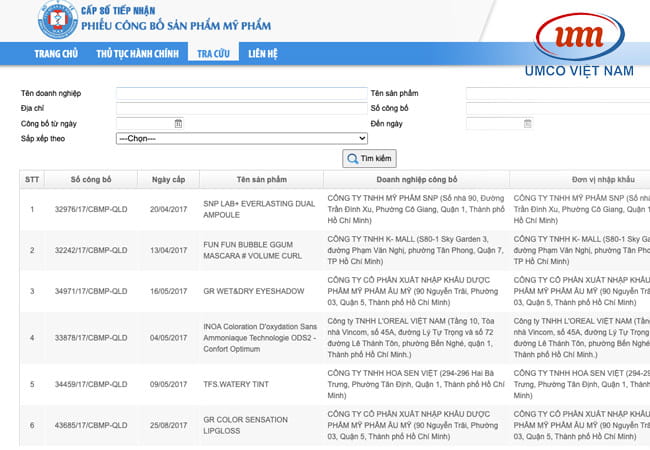Viewport: 650px width, 450px height.
Task: Click the Ngày cấp column header
Action: tap(168, 179)
